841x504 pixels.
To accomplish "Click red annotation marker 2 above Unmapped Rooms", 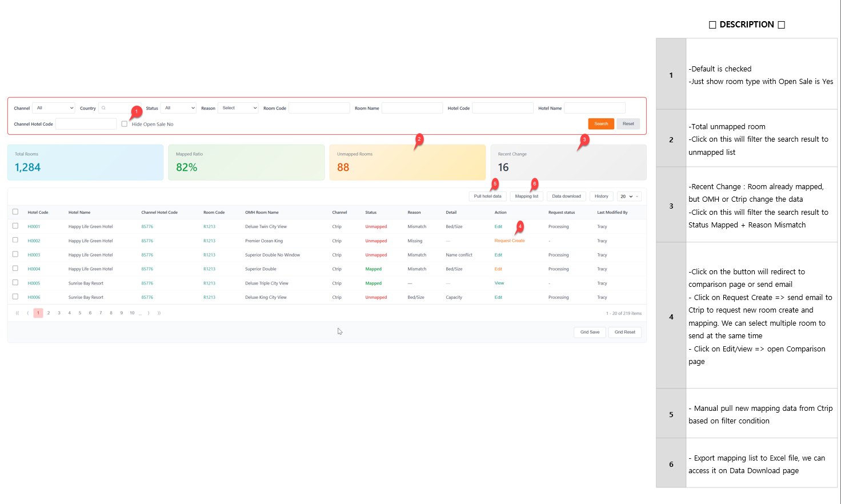I will coord(419,139).
